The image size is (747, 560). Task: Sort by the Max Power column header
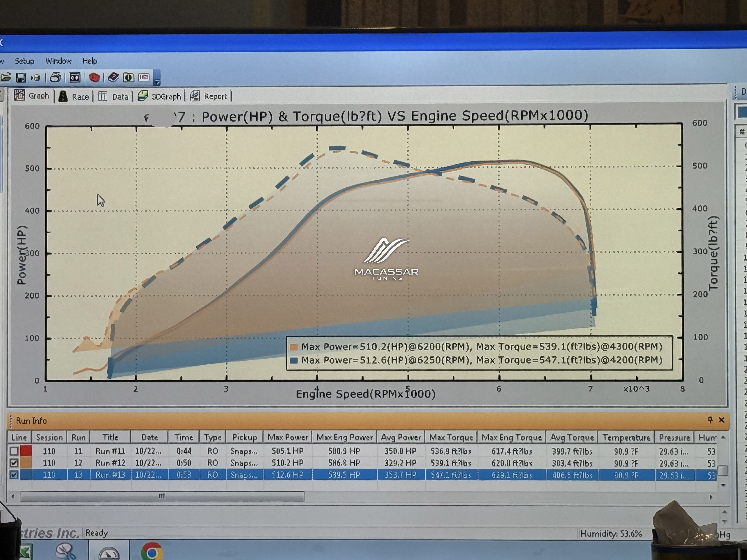tap(288, 437)
